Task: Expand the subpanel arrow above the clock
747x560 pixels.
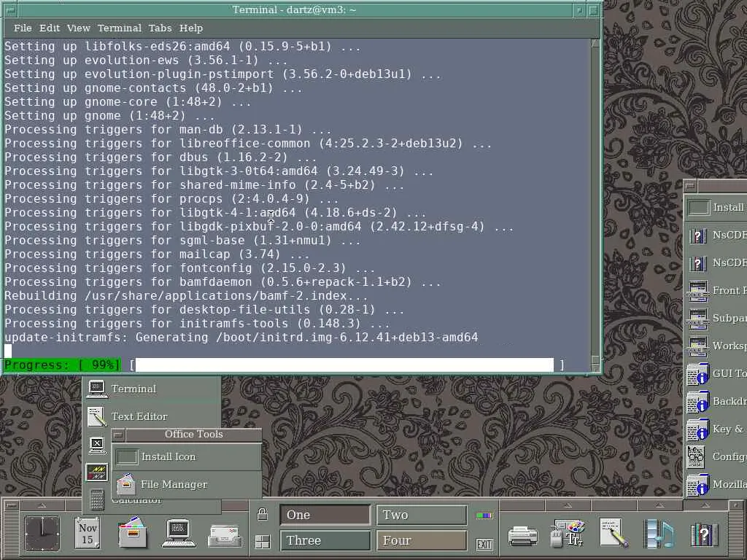Action: pos(42,505)
